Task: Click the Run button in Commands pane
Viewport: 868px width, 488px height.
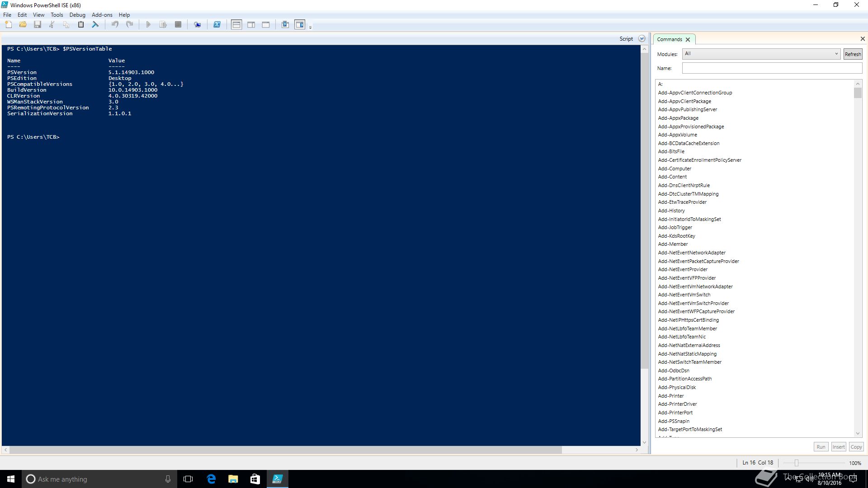Action: click(821, 447)
